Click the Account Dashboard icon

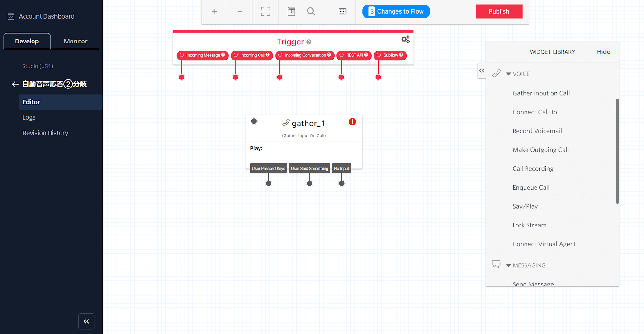11,16
